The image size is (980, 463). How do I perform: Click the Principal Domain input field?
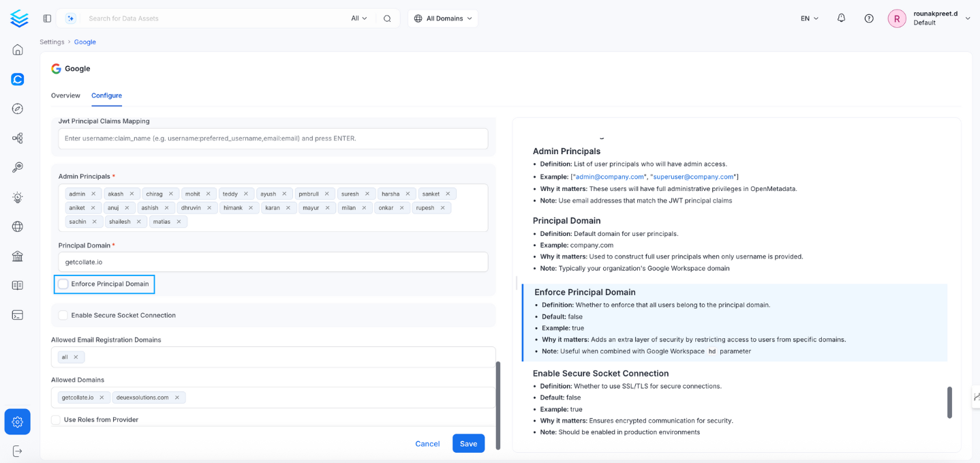273,262
